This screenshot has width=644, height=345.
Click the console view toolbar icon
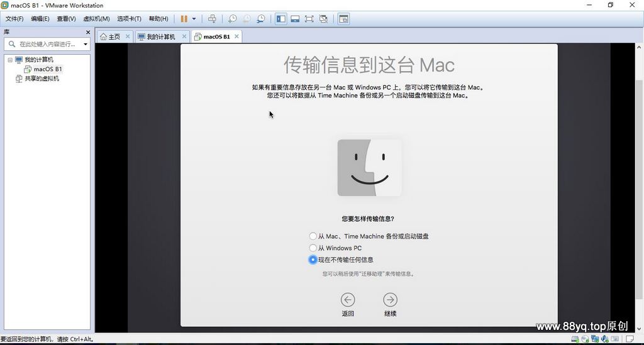pos(344,19)
